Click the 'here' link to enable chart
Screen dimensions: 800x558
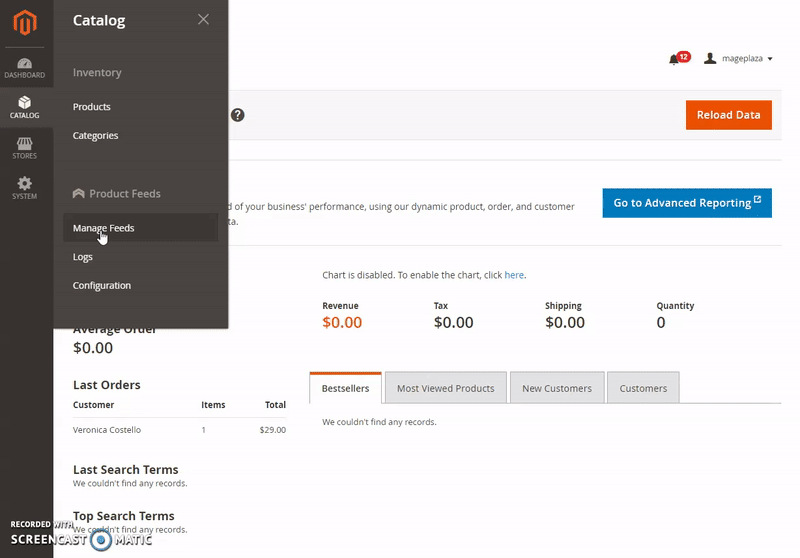(514, 275)
